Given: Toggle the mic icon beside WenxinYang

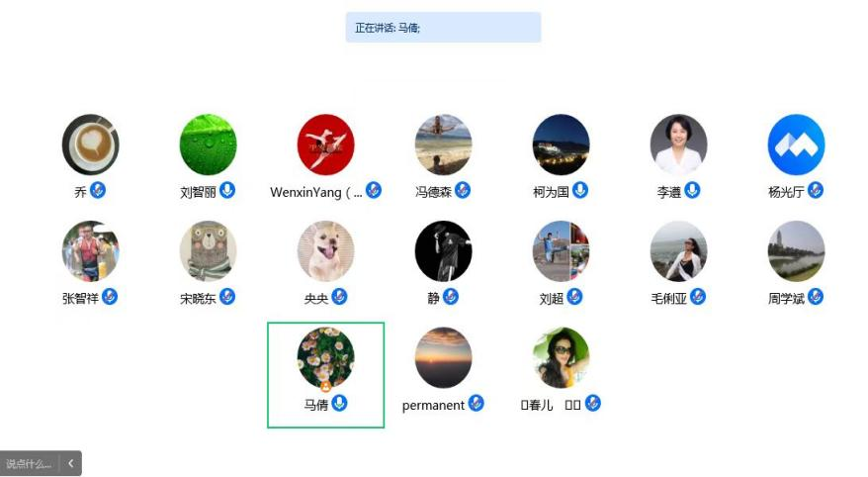Looking at the screenshot, I should pos(374,190).
